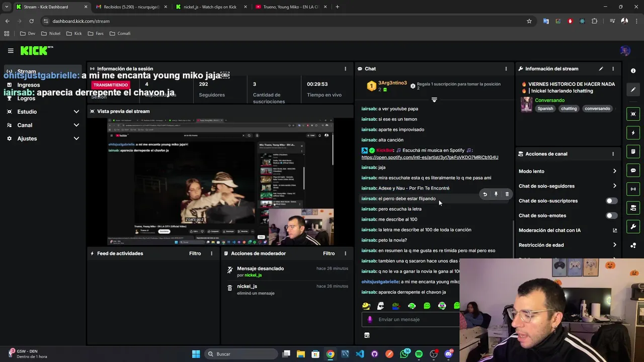Toggle the wrench widget in right sidebar
The image size is (644, 362).
tap(633, 227)
